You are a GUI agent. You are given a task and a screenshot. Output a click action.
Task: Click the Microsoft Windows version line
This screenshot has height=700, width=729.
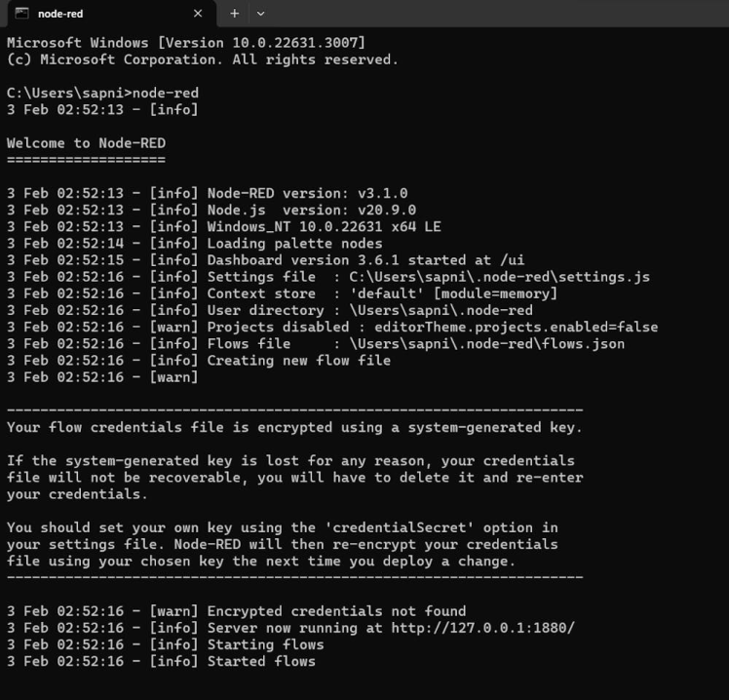coord(185,43)
